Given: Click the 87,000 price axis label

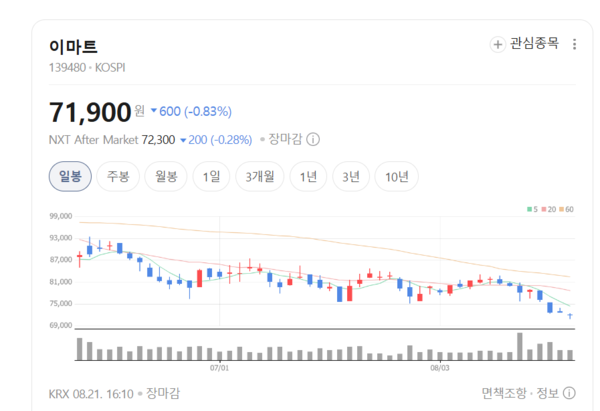Looking at the screenshot, I should pyautogui.click(x=60, y=260).
